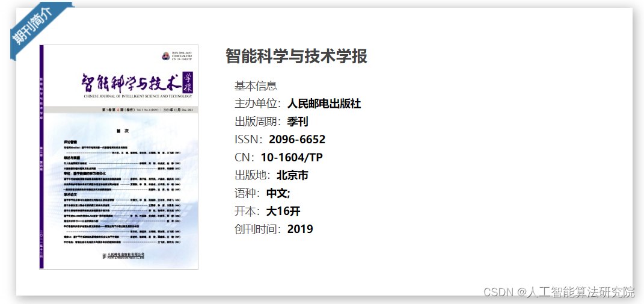Click the 智能科学与技术学报 title heading
This screenshot has width=644, height=304.
pyautogui.click(x=296, y=56)
